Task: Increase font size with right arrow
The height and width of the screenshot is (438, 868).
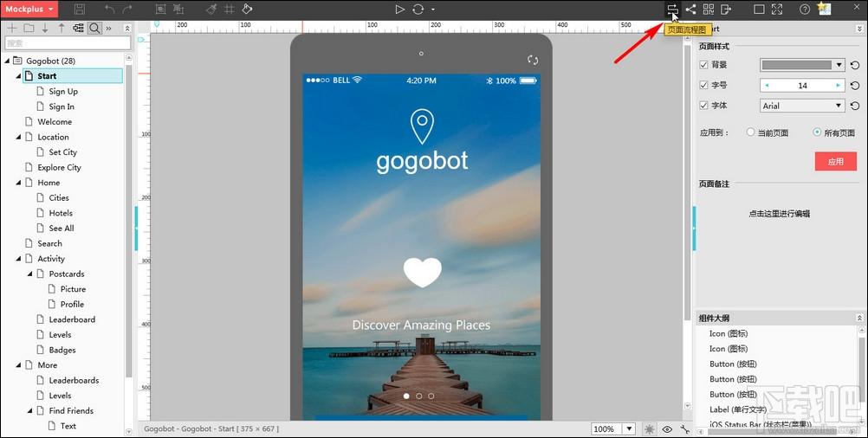Action: point(838,85)
